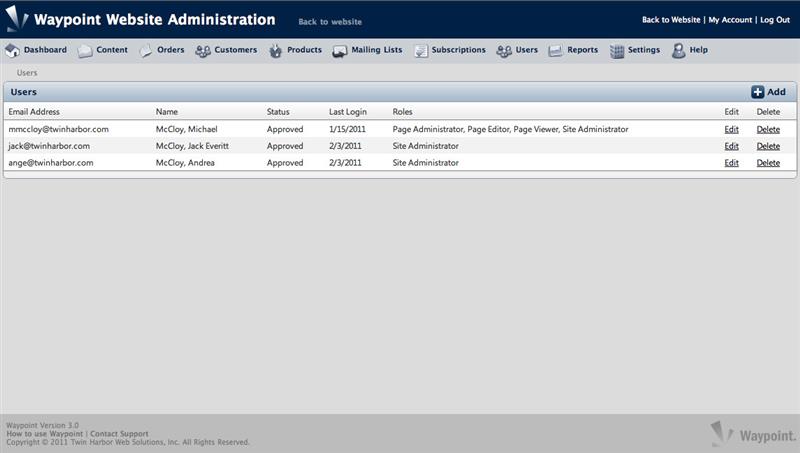Click the Waypoint logo in header
This screenshot has width=800, height=453.
(x=17, y=18)
